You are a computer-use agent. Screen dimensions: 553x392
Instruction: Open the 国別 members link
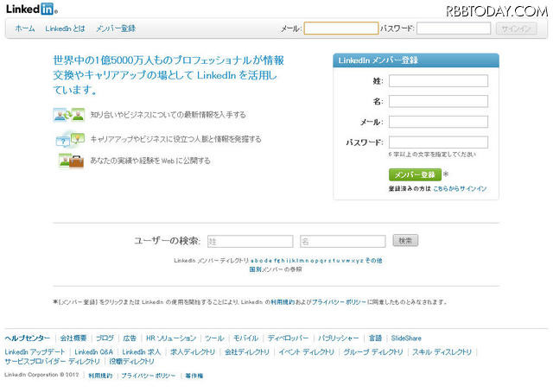255,269
